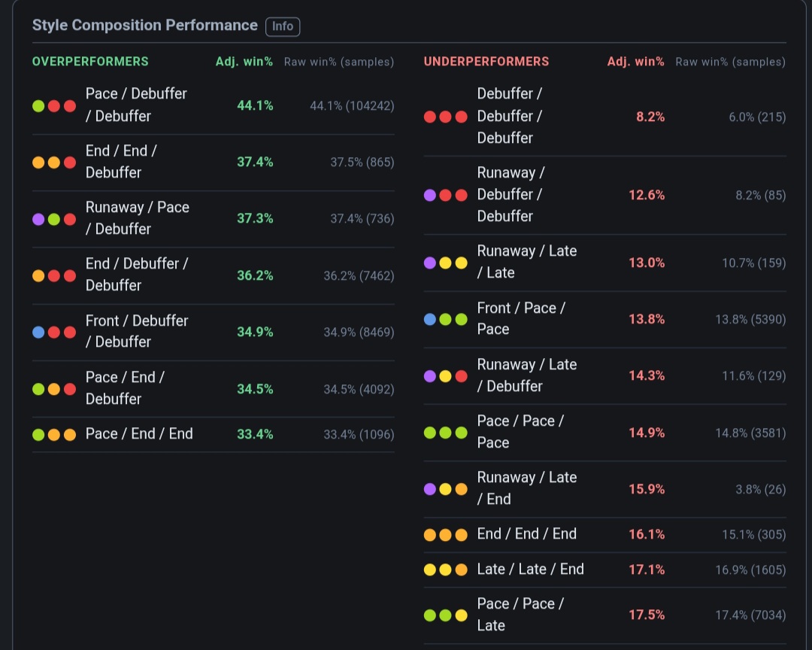Select the Pace / End / End row label
The height and width of the screenshot is (650, 812).
(139, 433)
